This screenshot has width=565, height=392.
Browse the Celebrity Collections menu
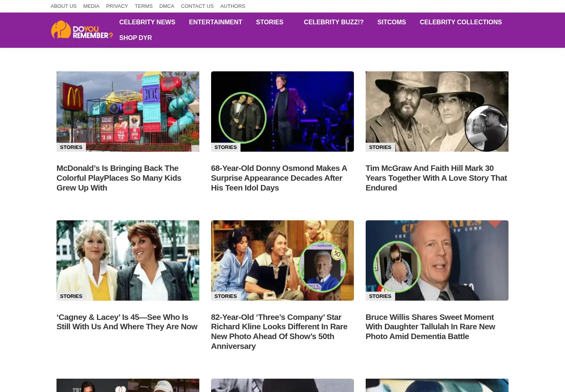click(x=461, y=22)
